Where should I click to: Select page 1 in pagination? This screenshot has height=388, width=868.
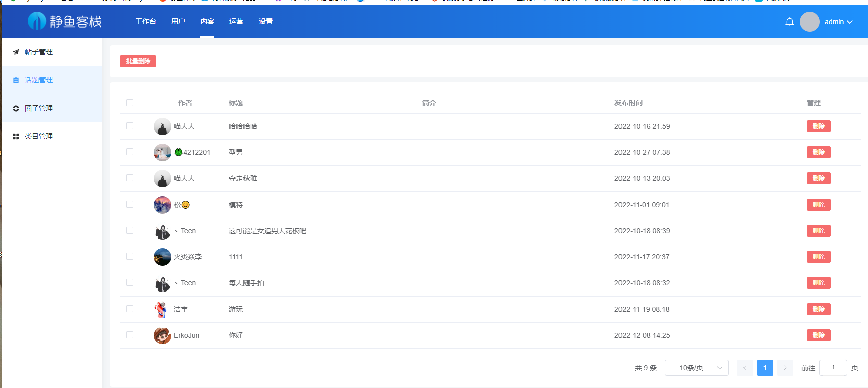coord(765,368)
